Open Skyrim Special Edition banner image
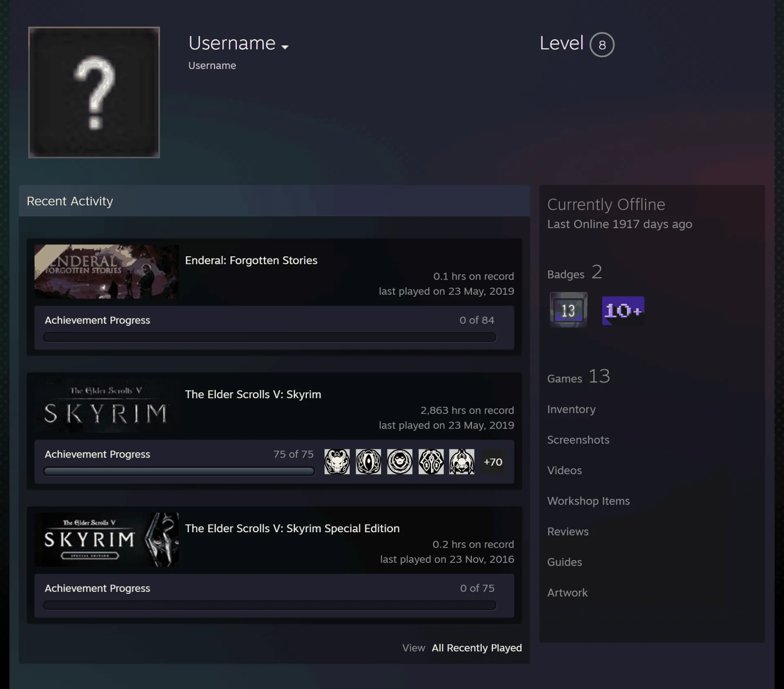The image size is (784, 689). [106, 540]
